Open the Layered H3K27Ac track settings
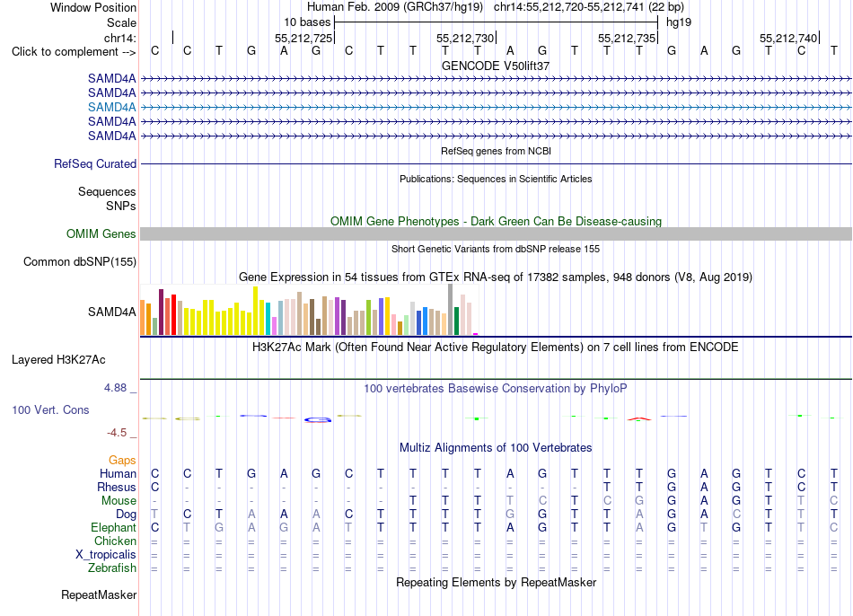This screenshot has width=853, height=616. (58, 360)
